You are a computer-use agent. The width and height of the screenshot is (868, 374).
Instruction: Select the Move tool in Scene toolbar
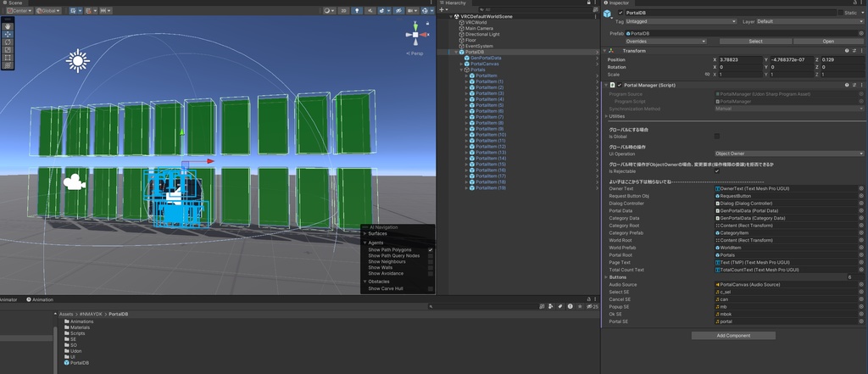8,35
